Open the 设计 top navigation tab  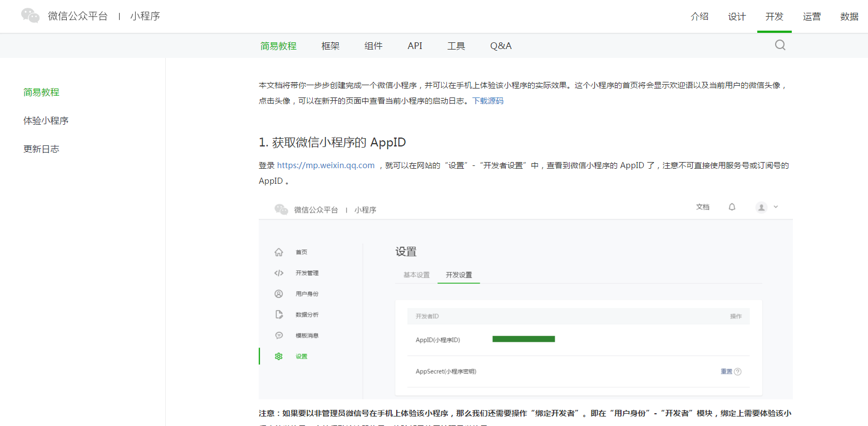[737, 16]
